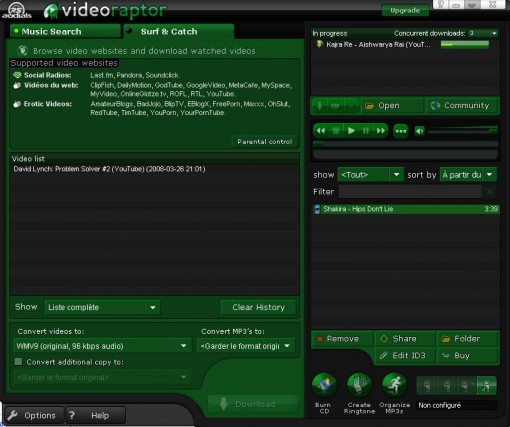Fast forward the player
Viewport: 510px width, 427px height.
(381, 131)
